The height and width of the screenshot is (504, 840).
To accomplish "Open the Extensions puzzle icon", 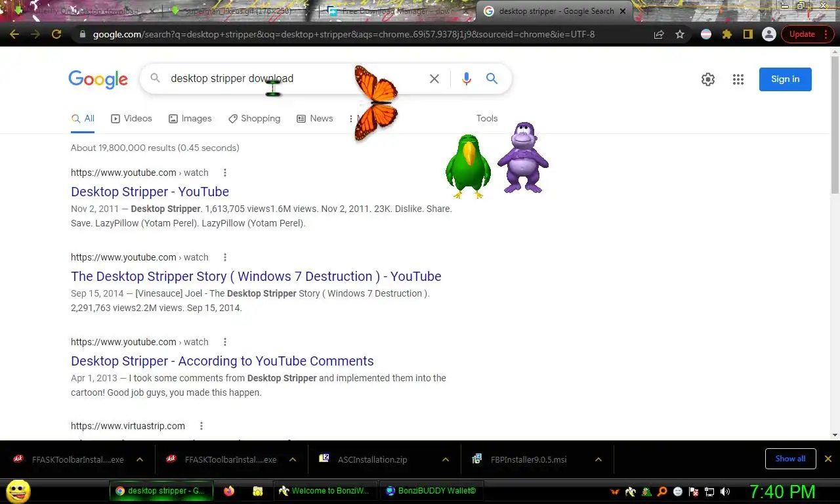I will click(x=726, y=34).
